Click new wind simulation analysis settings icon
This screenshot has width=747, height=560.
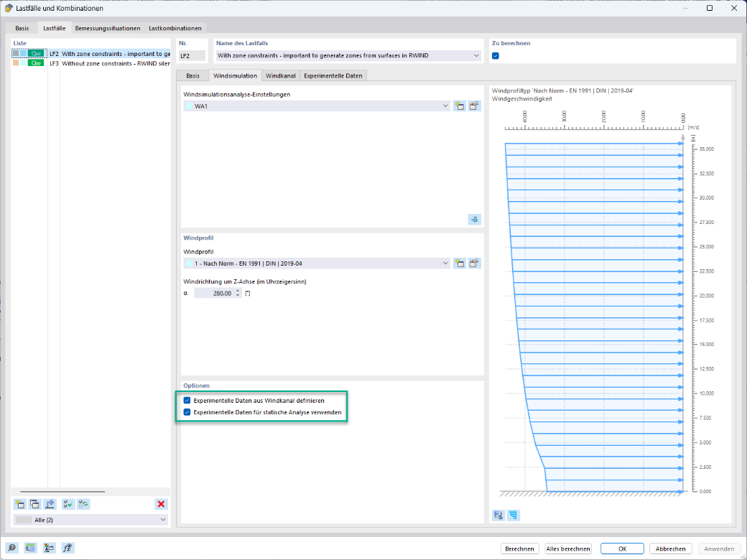459,106
